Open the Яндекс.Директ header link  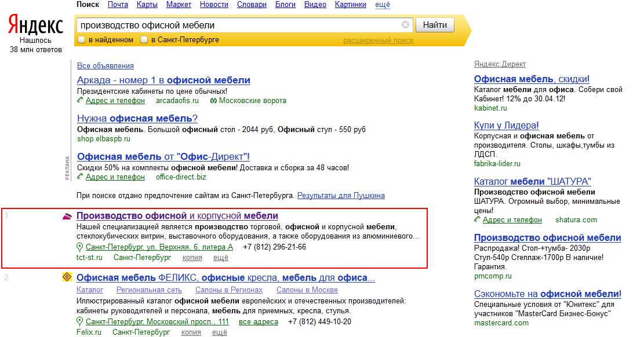[500, 64]
